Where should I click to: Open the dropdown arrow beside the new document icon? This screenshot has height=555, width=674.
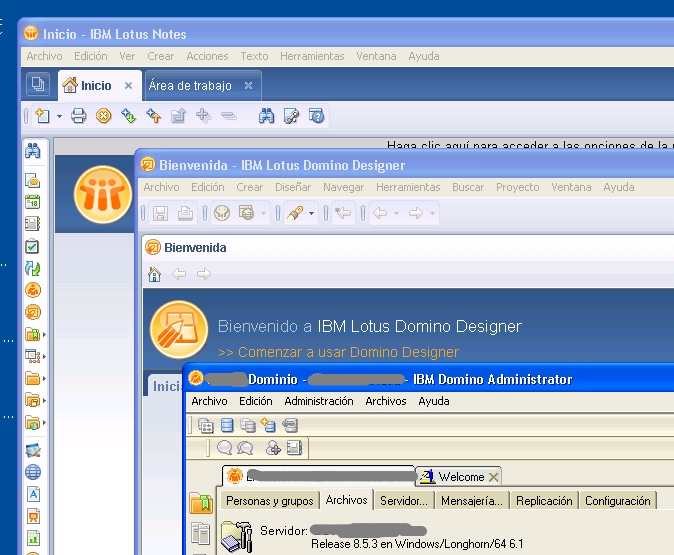pyautogui.click(x=59, y=116)
